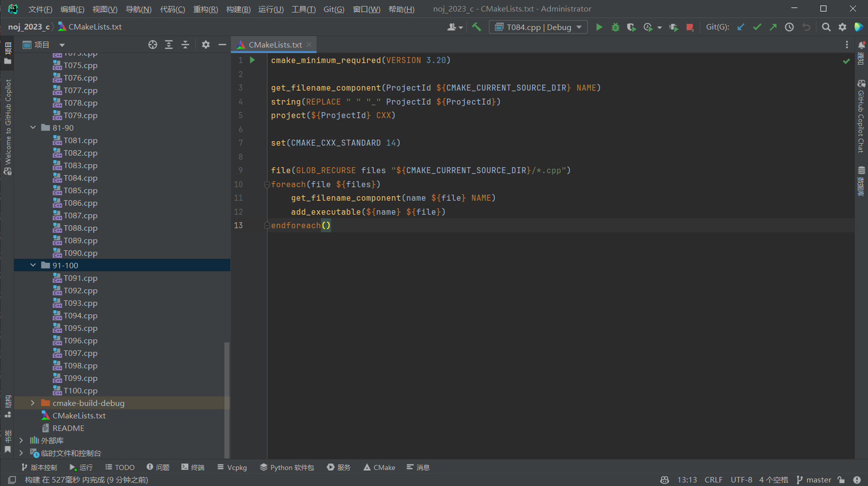The image size is (868, 486).
Task: Select opened file locate target icon
Action: pos(153,45)
